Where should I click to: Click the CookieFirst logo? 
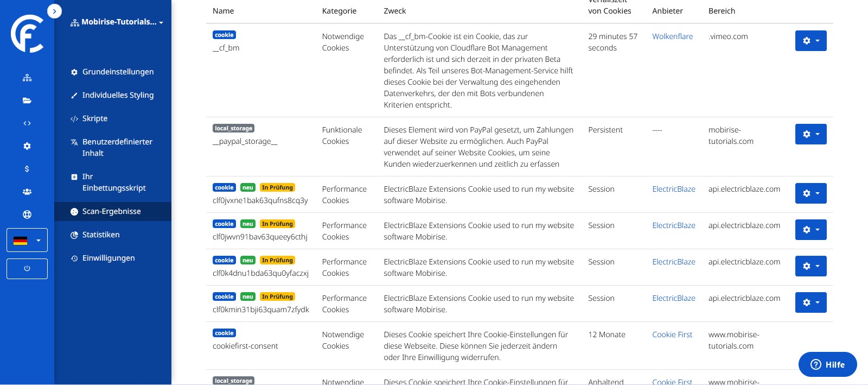(x=27, y=34)
